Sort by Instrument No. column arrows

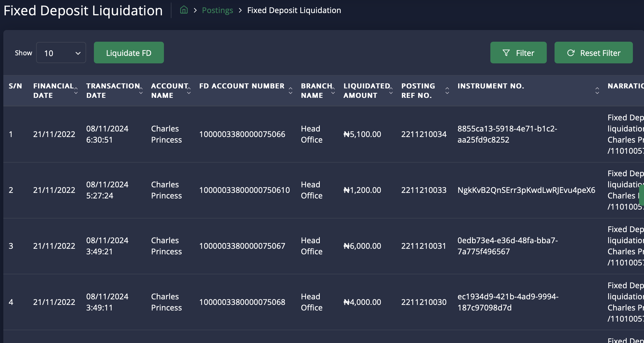597,91
